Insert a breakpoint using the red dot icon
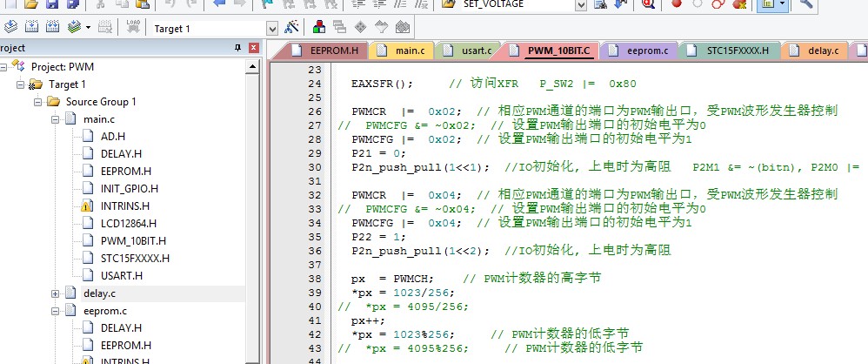868x364 pixels. [x=677, y=3]
